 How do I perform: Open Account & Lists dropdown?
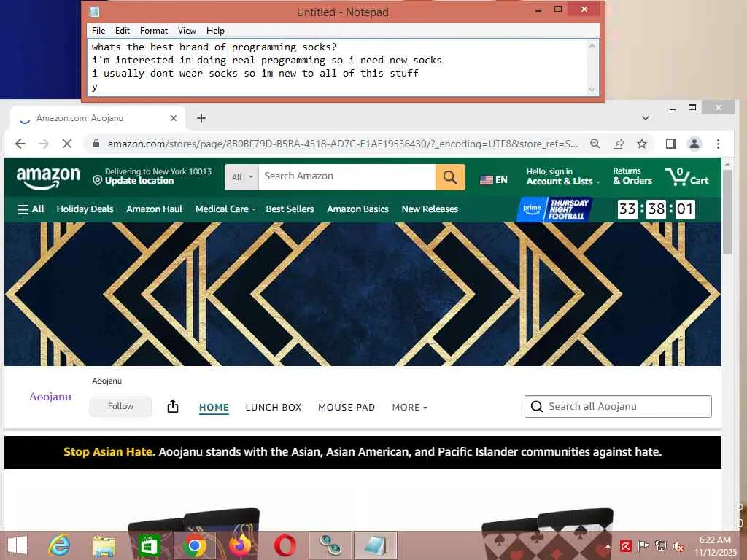pos(562,176)
